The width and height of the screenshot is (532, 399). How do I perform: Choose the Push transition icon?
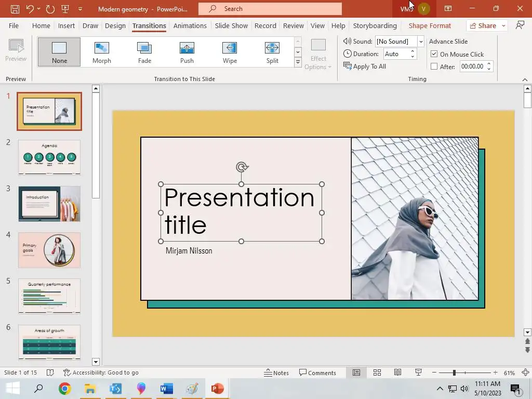tap(187, 51)
